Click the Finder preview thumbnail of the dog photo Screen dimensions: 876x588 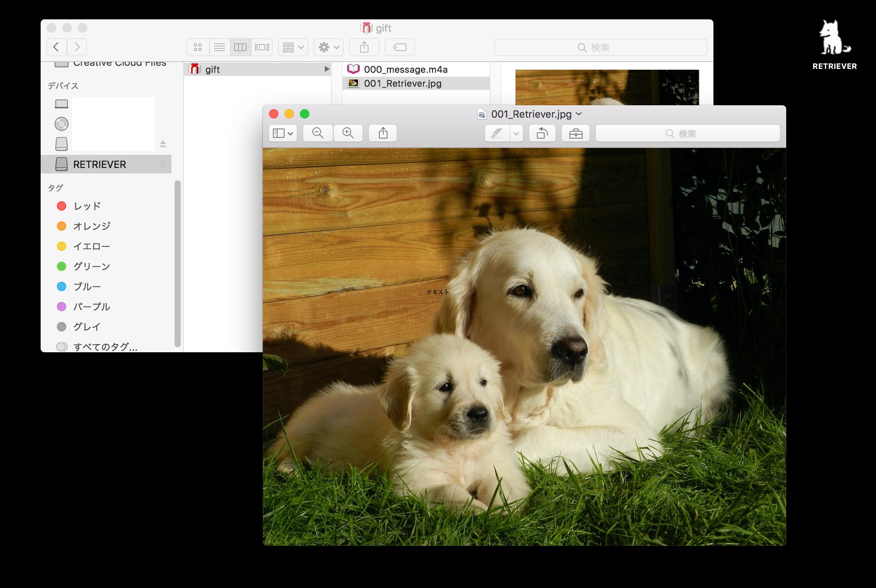coord(607,87)
